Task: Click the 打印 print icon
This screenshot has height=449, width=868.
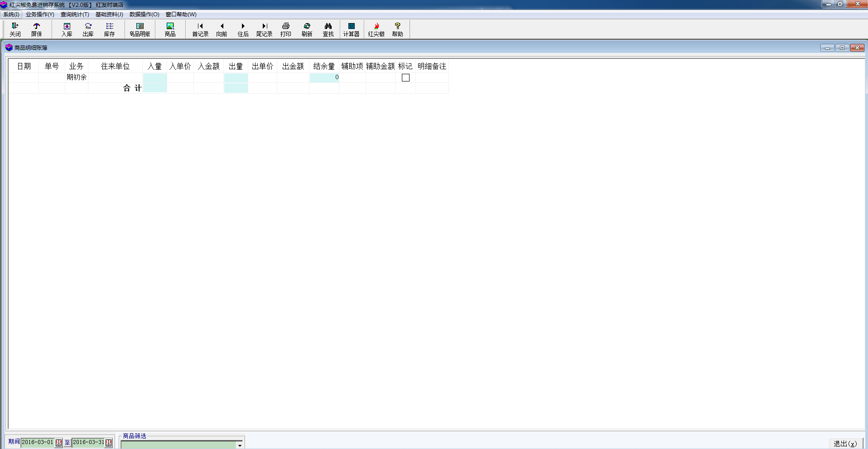Action: 285,29
